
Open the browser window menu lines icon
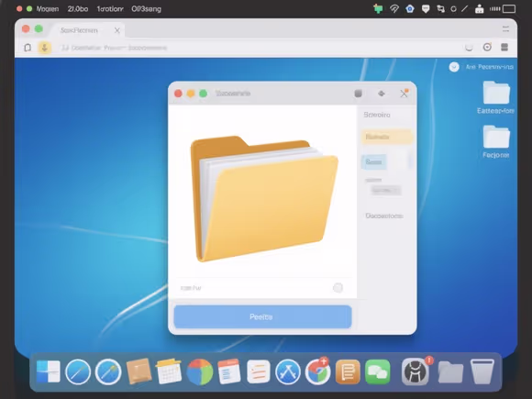coord(505,29)
